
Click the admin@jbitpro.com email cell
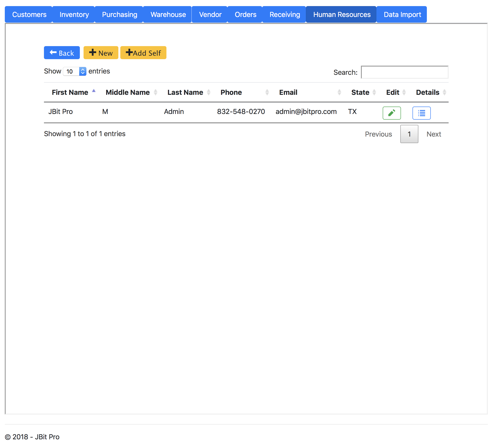pyautogui.click(x=306, y=112)
